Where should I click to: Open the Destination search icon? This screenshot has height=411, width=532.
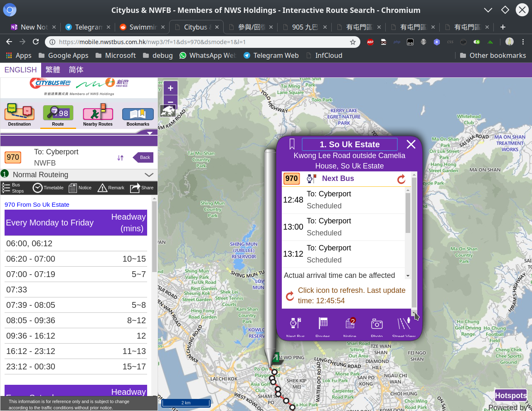pos(19,113)
